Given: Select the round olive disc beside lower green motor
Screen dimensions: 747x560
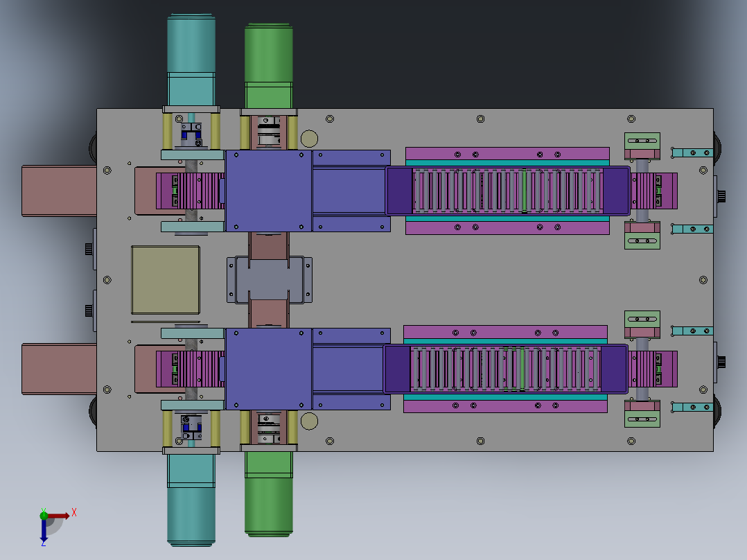Looking at the screenshot, I should click(x=309, y=421).
